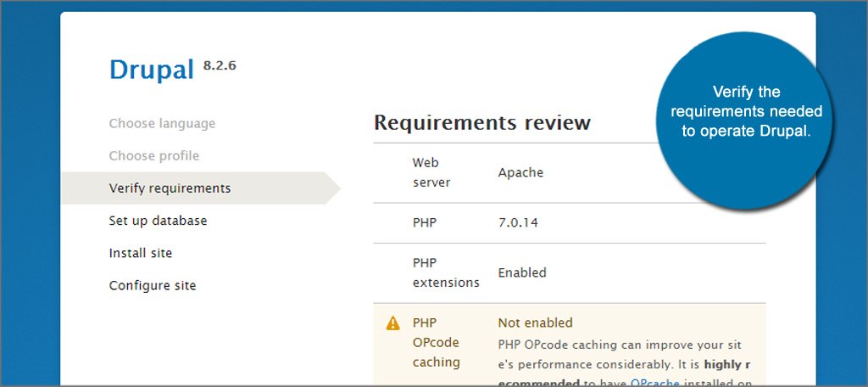Select Configure site in sidebar

(153, 286)
